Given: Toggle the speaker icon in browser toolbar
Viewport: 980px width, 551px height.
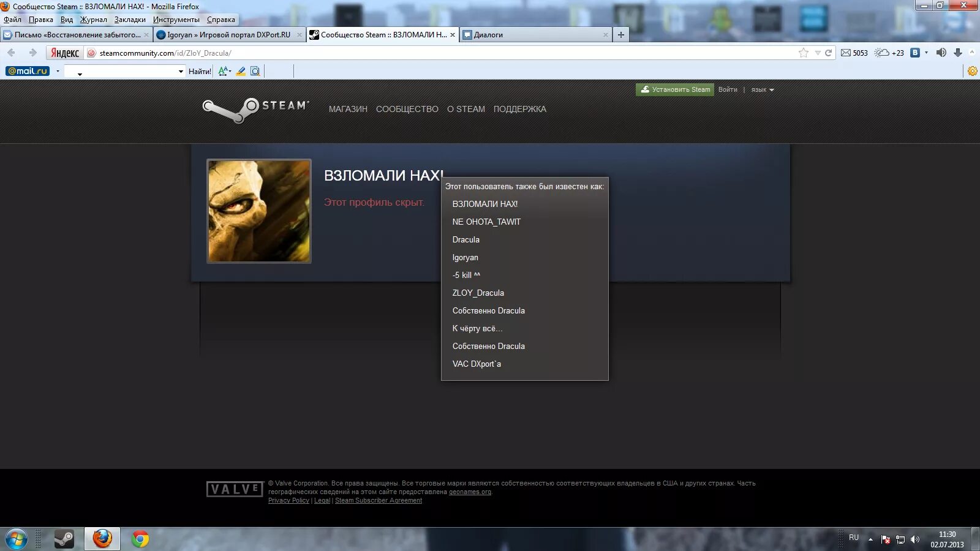Looking at the screenshot, I should click(x=941, y=53).
